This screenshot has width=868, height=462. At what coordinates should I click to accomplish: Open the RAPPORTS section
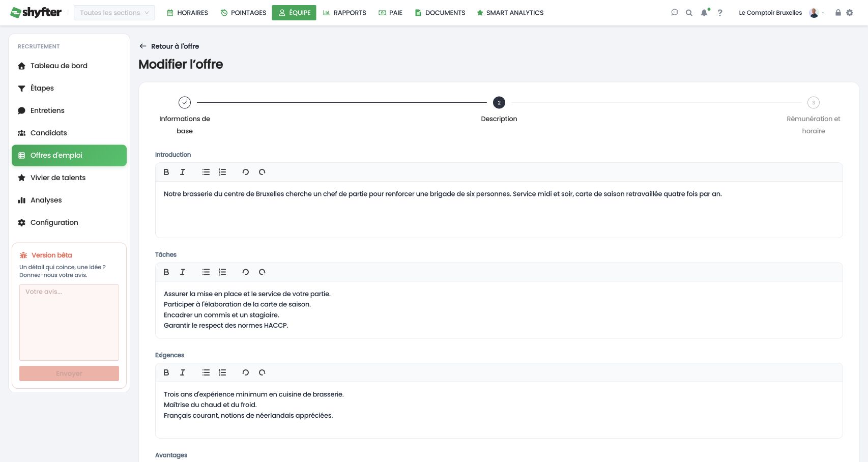coord(344,13)
